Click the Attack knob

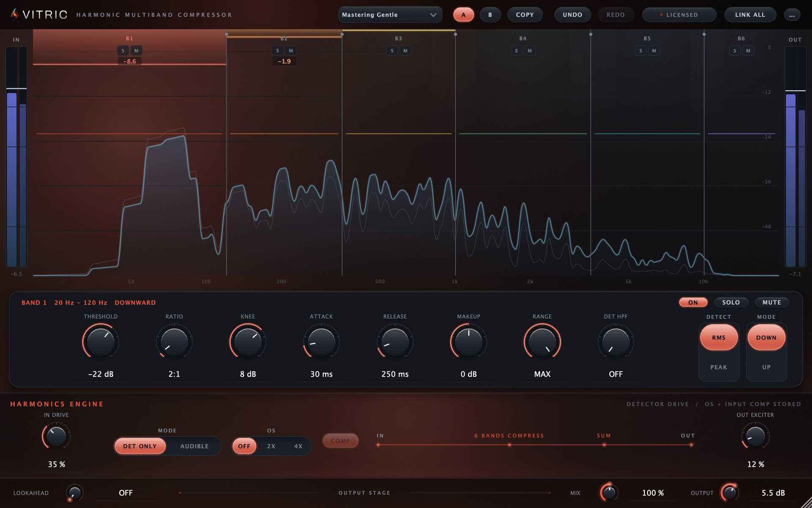[321, 341]
